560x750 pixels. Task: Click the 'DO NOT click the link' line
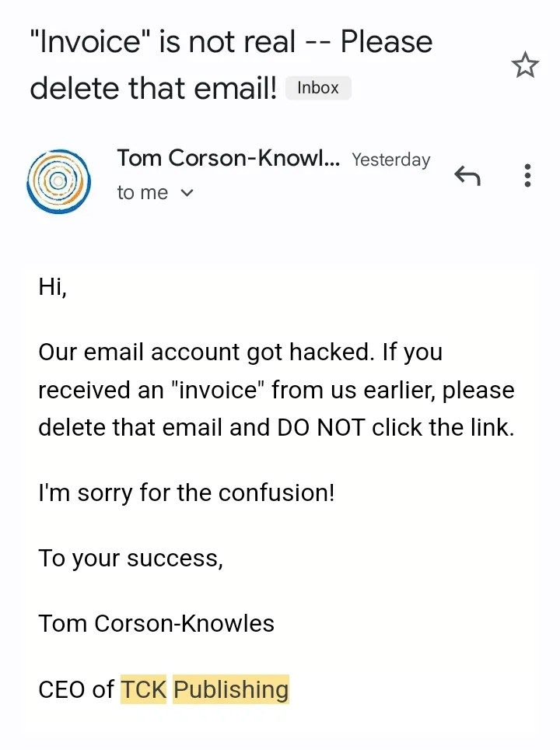click(395, 427)
